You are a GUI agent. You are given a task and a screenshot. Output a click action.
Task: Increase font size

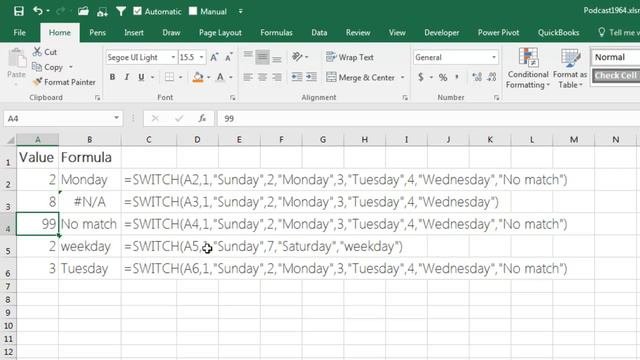[214, 57]
